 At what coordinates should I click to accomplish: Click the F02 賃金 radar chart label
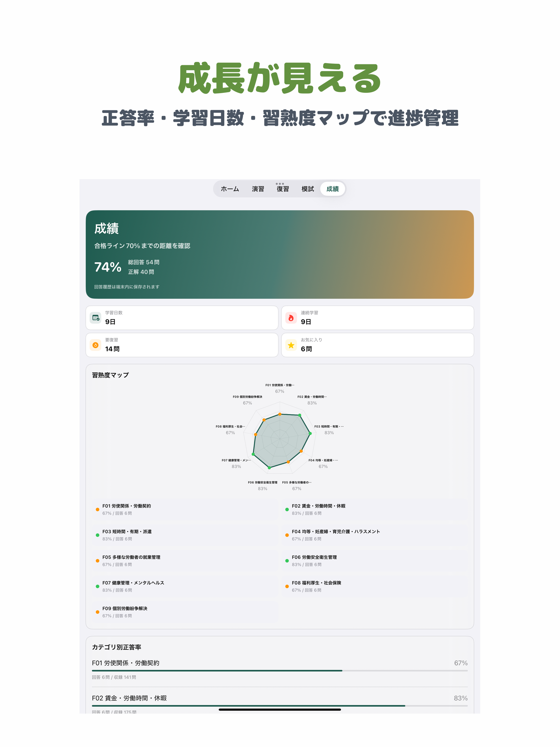pyautogui.click(x=312, y=397)
